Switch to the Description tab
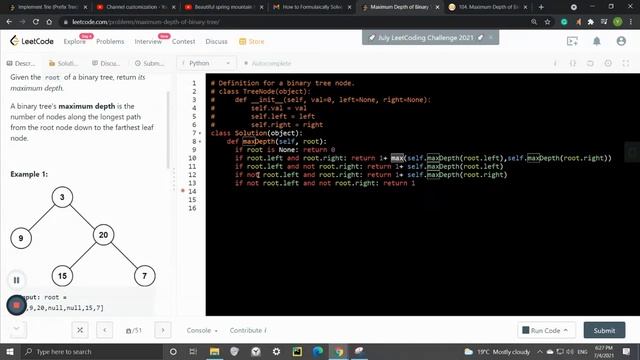Viewport: 640px width, 360px height. (x=21, y=63)
